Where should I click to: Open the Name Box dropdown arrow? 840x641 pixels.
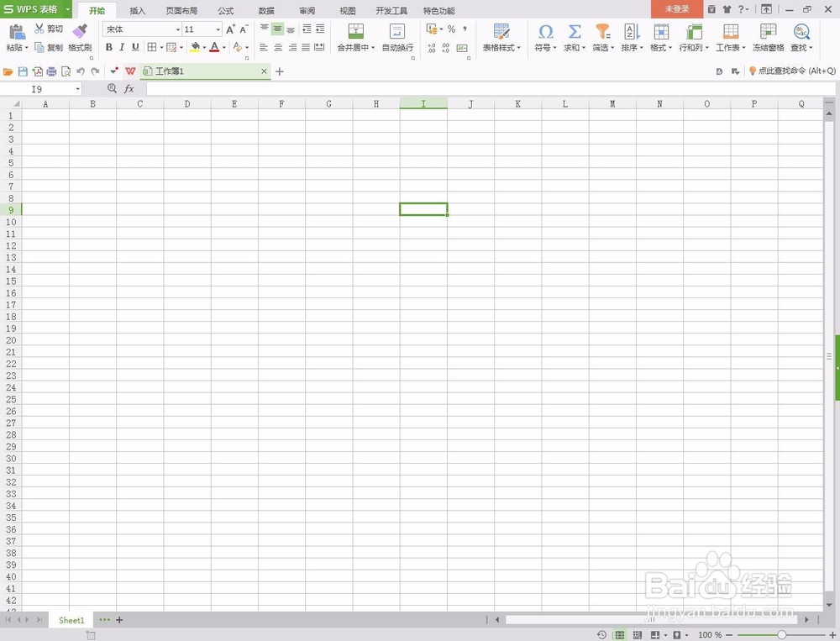pyautogui.click(x=77, y=89)
